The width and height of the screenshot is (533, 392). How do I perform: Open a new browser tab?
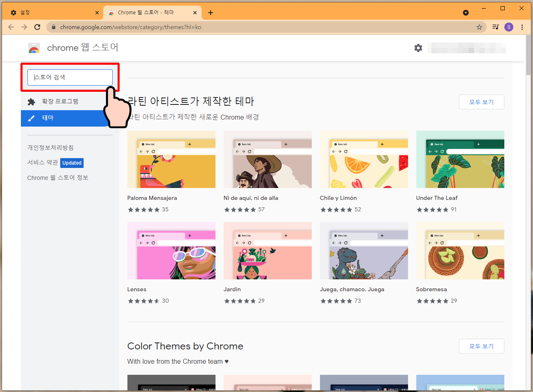coord(211,13)
